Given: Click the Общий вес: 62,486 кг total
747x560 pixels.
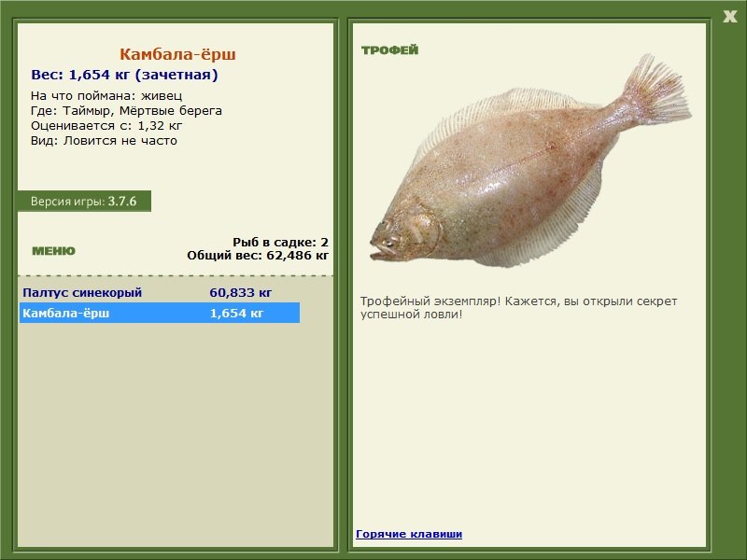Looking at the screenshot, I should click(258, 255).
